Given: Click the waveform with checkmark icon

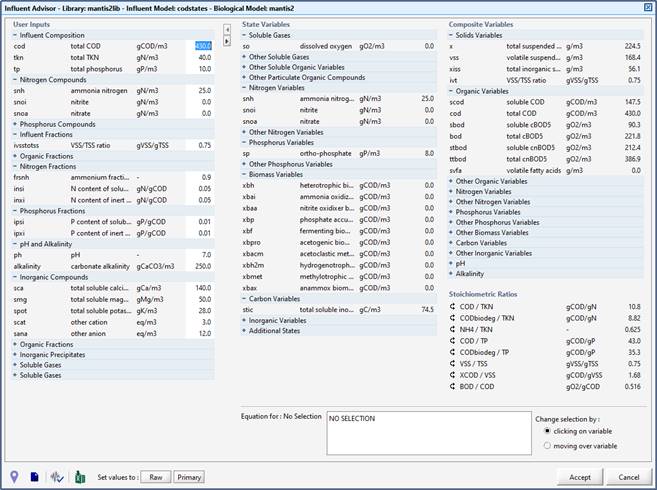Looking at the screenshot, I should click(57, 477).
